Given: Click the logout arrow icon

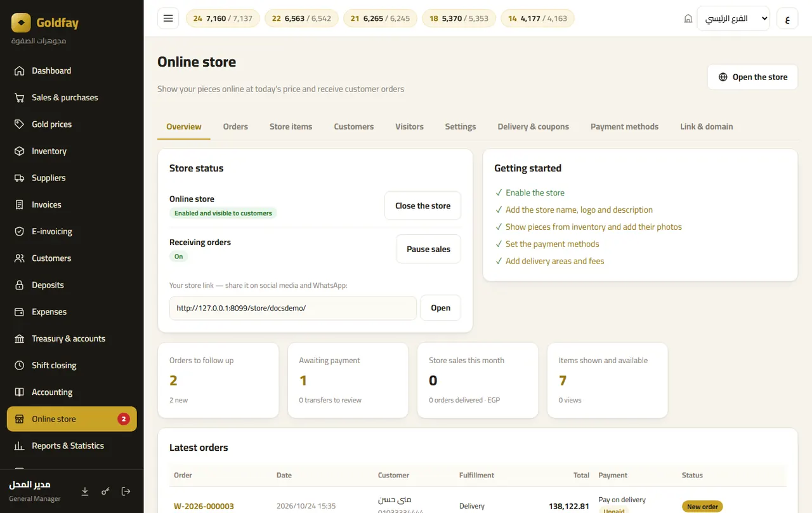Looking at the screenshot, I should pyautogui.click(x=126, y=491).
